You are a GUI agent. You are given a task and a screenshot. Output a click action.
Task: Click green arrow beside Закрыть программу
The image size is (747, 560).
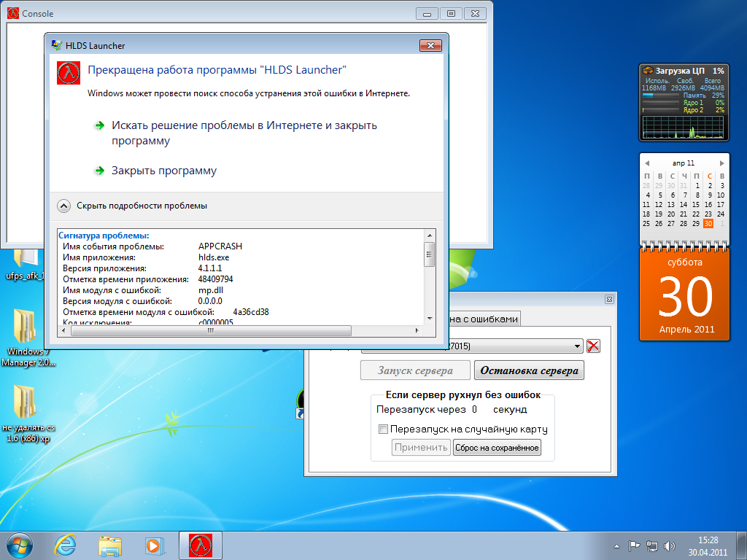[99, 171]
